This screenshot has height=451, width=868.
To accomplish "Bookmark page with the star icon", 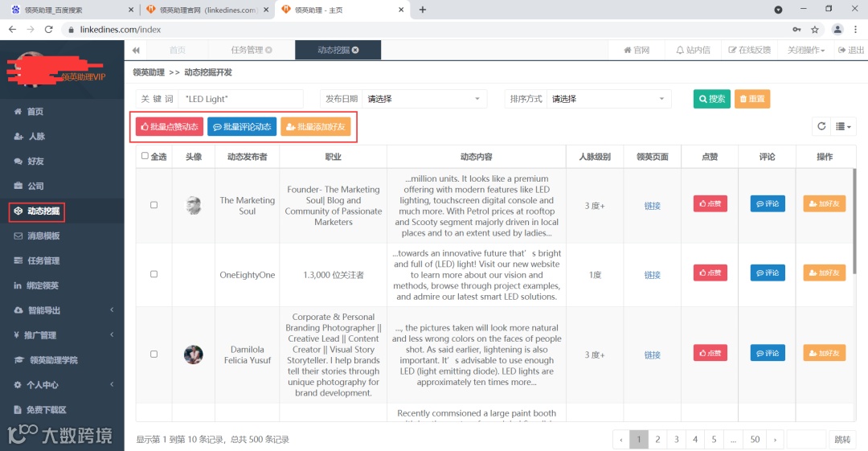I will click(815, 30).
